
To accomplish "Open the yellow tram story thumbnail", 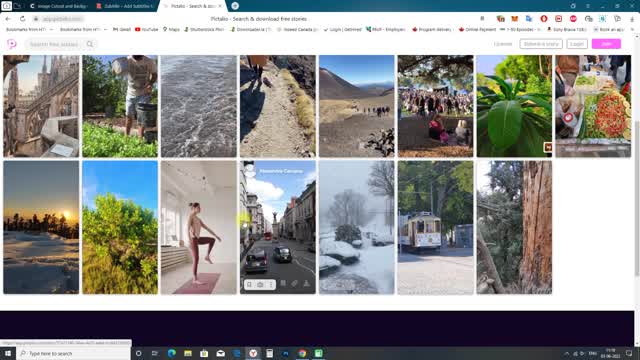I will (x=436, y=227).
